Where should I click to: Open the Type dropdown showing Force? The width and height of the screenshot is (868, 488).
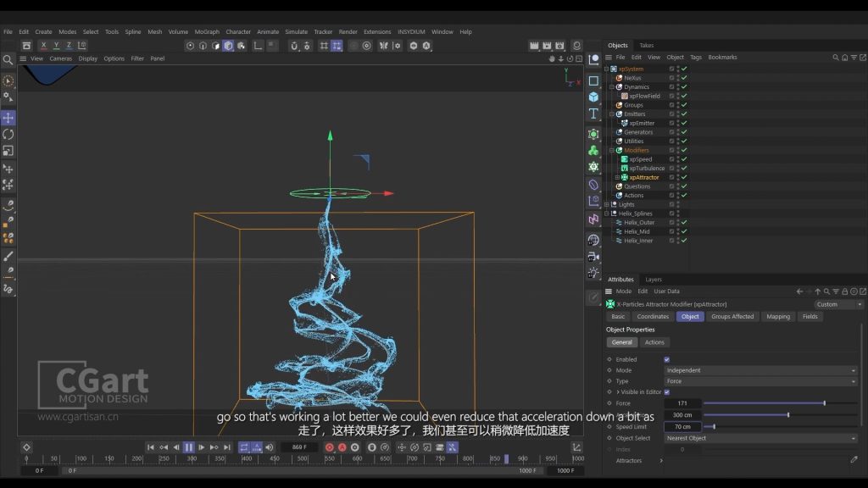click(x=761, y=381)
